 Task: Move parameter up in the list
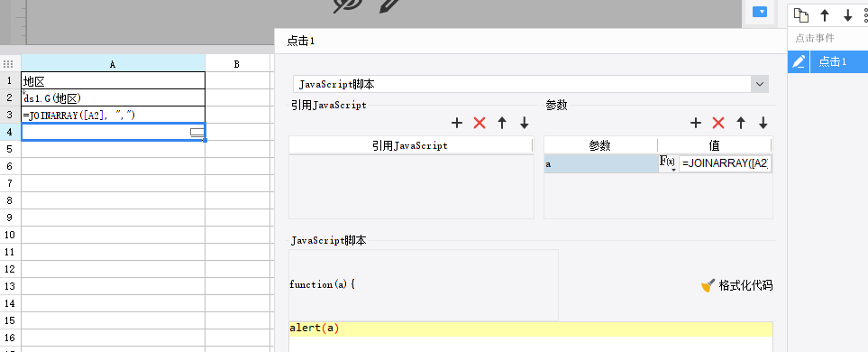click(x=741, y=123)
